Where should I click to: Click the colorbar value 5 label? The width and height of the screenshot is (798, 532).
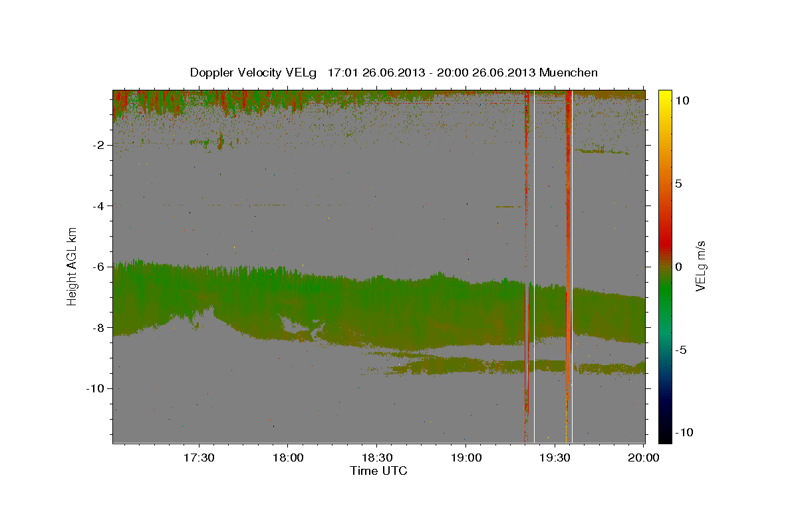(679, 184)
